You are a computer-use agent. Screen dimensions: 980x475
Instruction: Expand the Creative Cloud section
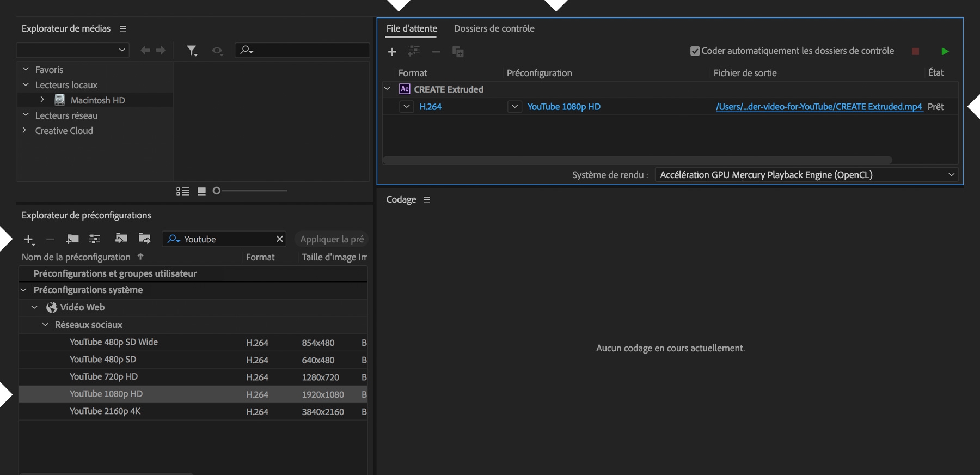point(24,130)
